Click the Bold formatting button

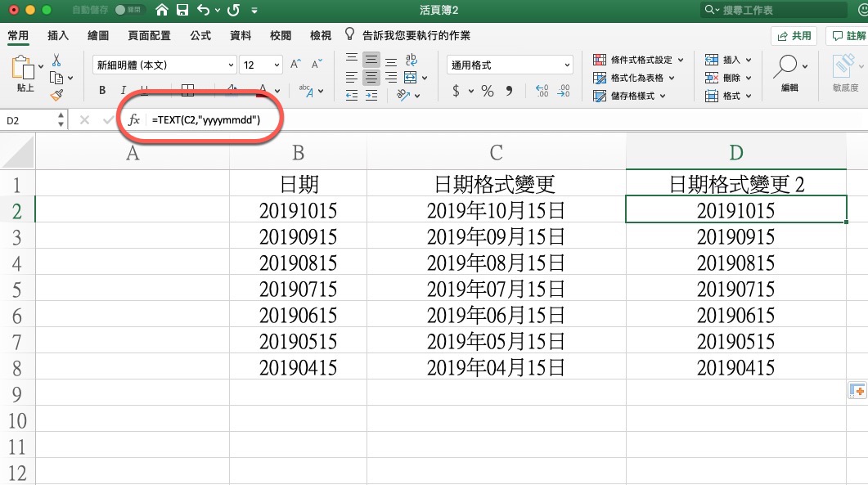pos(102,91)
